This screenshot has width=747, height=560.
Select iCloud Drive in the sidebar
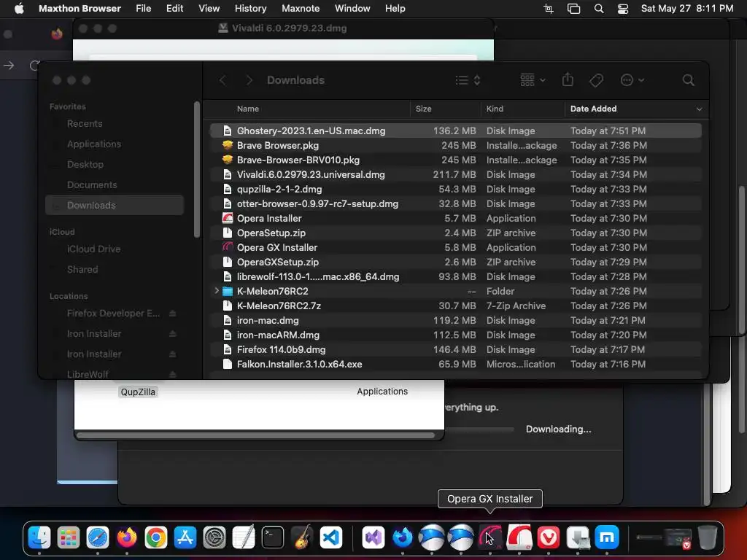[x=93, y=249]
